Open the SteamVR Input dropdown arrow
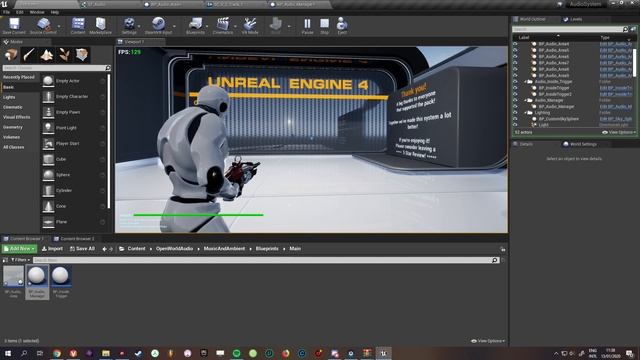This screenshot has width=640, height=360. (175, 26)
